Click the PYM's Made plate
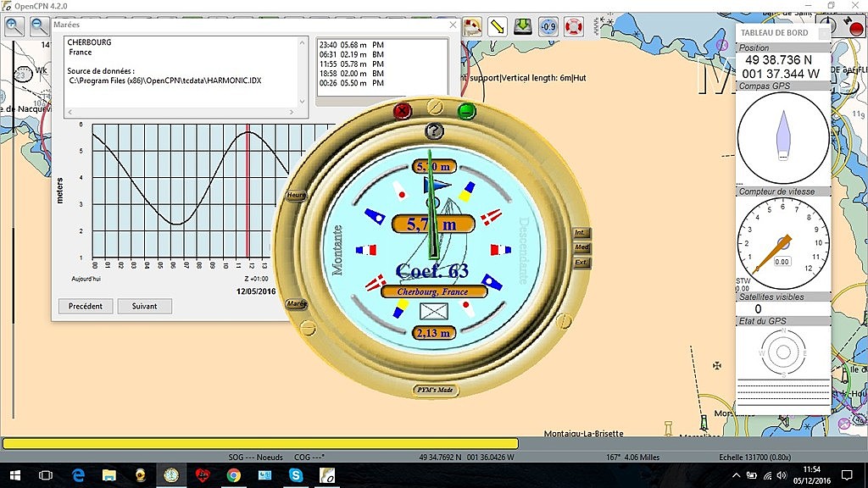868x488 pixels. (x=435, y=390)
